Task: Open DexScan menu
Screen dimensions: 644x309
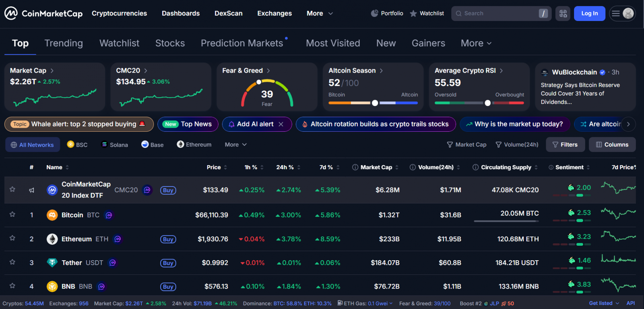Action: pyautogui.click(x=229, y=13)
